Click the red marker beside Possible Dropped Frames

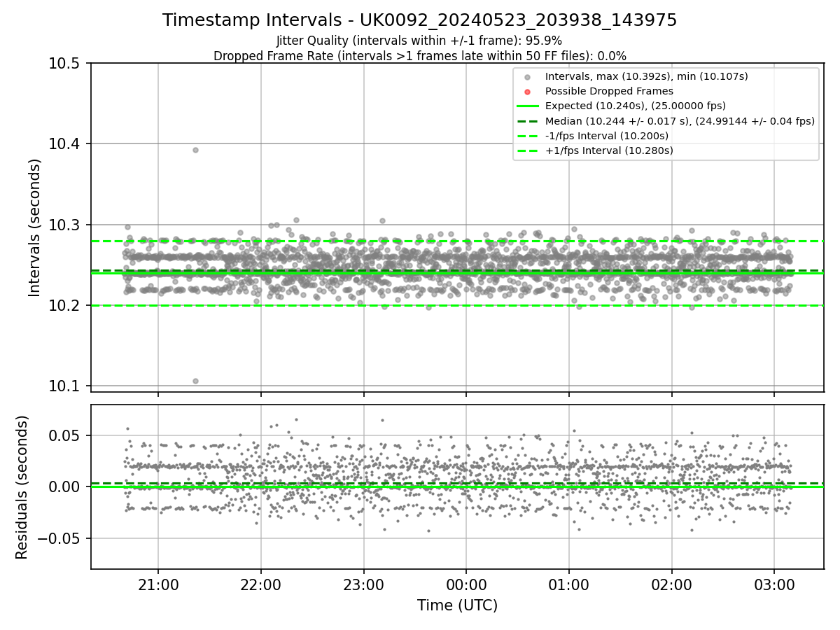pos(528,92)
